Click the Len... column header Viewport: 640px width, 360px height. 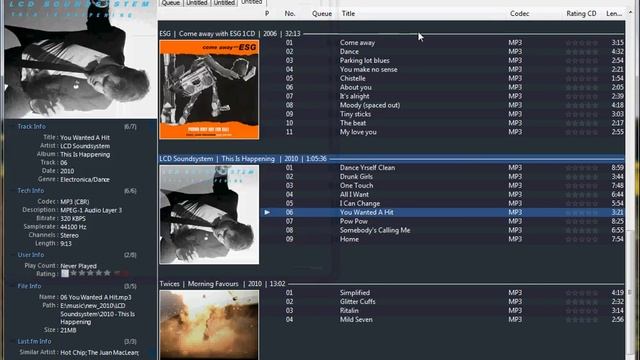614,13
